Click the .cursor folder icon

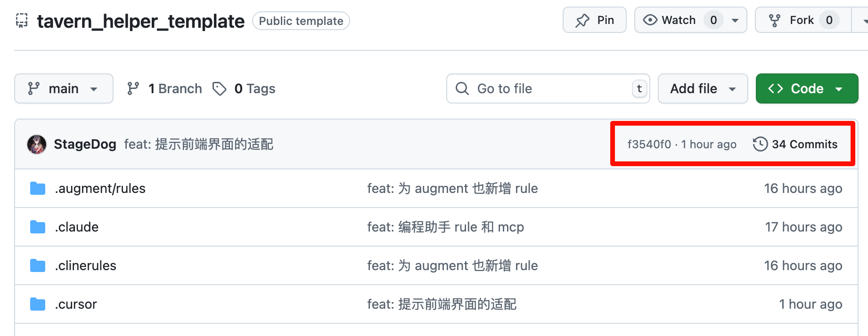[38, 304]
